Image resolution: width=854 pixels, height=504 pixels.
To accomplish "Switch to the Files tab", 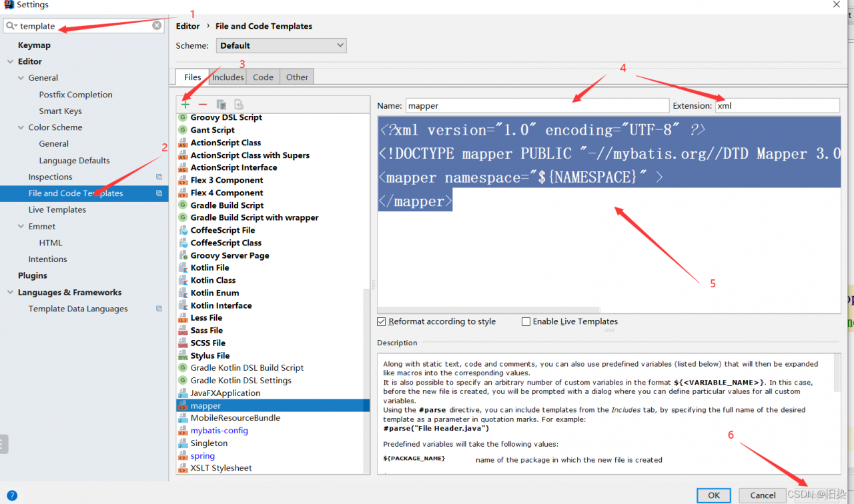I will 193,77.
